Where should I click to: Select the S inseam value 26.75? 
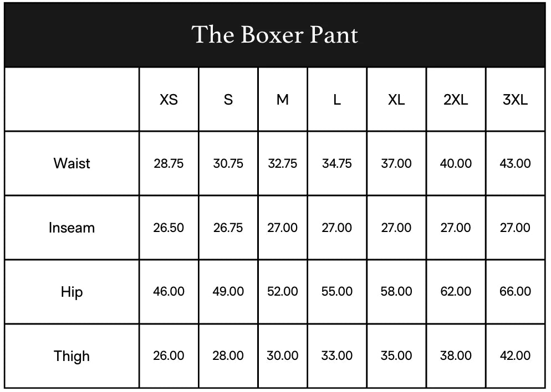(x=228, y=228)
